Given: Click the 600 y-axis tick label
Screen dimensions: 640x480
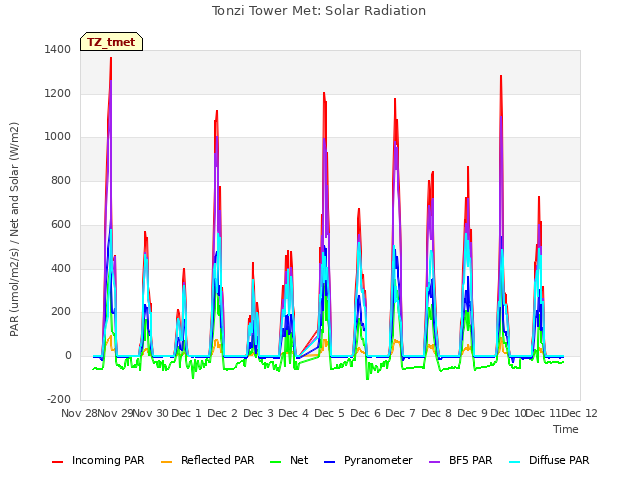Looking at the screenshot, I should click(61, 224).
